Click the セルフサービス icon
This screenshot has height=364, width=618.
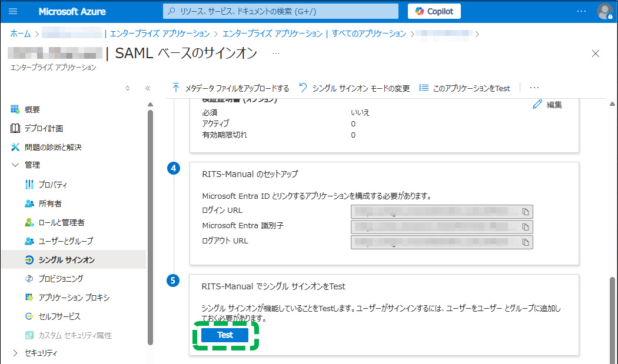coord(29,316)
